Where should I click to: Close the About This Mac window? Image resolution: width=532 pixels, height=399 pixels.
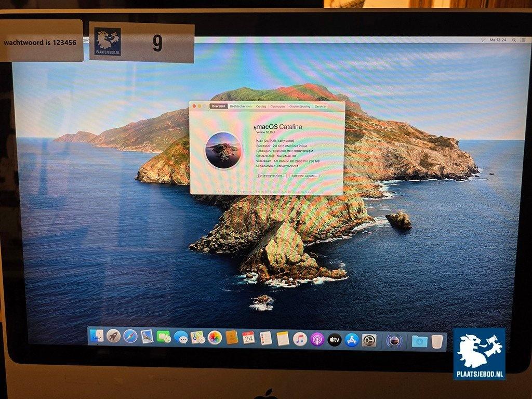[x=194, y=106]
